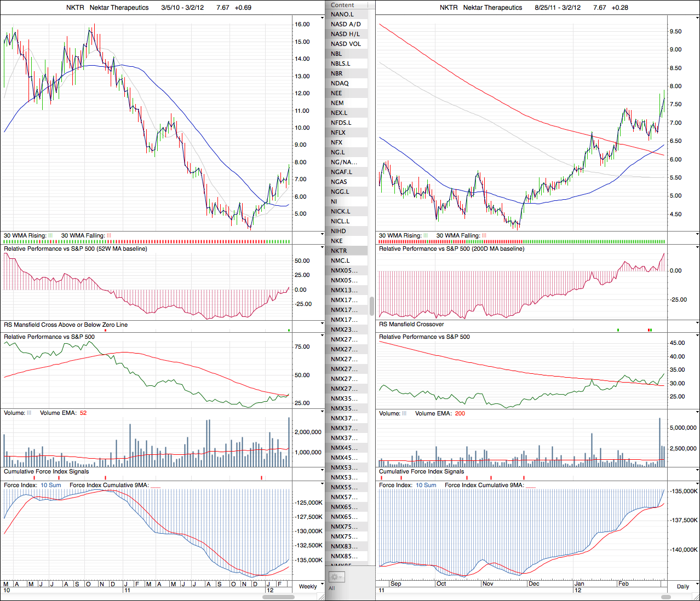Click the Content column header
Screen dimensions: 700x601
(343, 5)
